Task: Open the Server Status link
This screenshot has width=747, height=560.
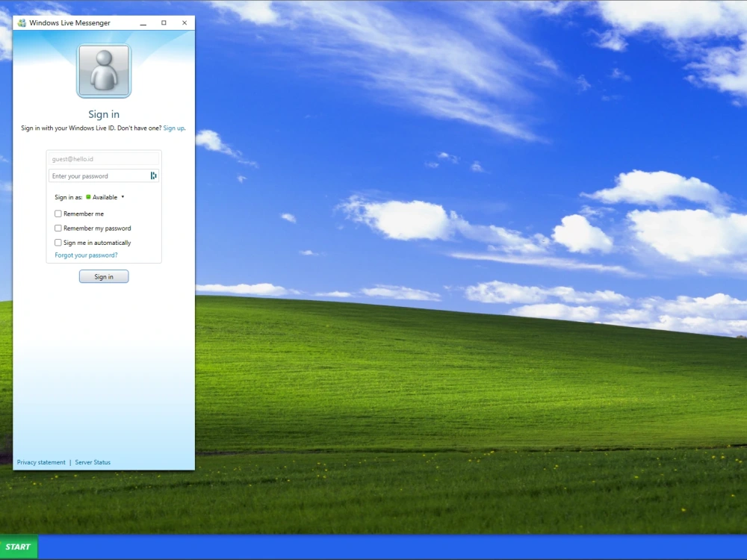Action: click(x=93, y=462)
